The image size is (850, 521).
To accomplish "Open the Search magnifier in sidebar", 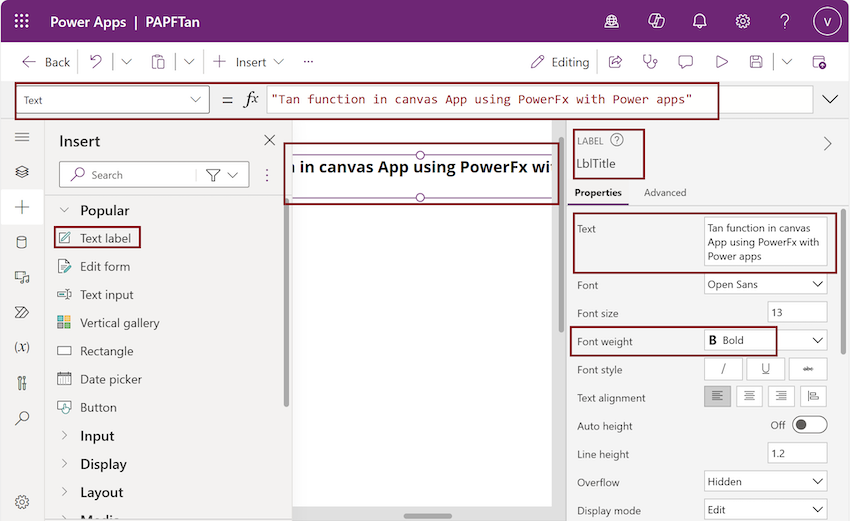I will coord(22,418).
